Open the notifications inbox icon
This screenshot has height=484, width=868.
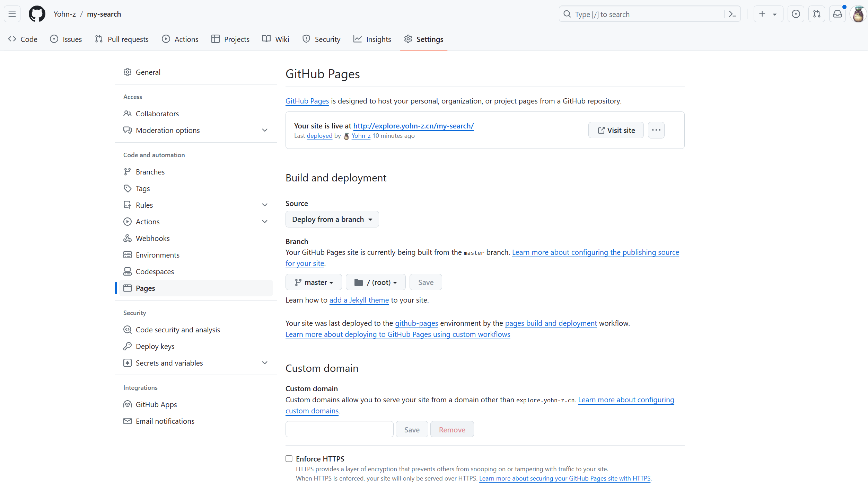(838, 14)
